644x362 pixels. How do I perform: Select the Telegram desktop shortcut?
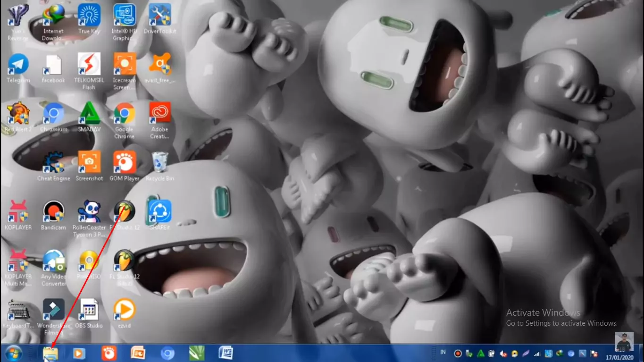point(18,69)
